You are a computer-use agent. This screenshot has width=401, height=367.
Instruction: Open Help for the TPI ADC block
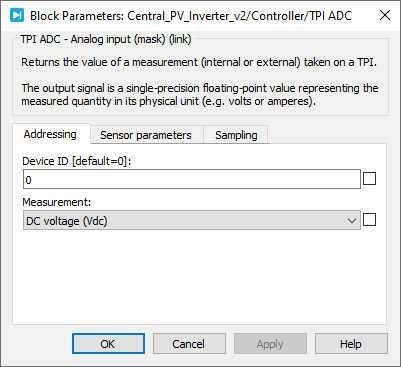click(x=351, y=344)
